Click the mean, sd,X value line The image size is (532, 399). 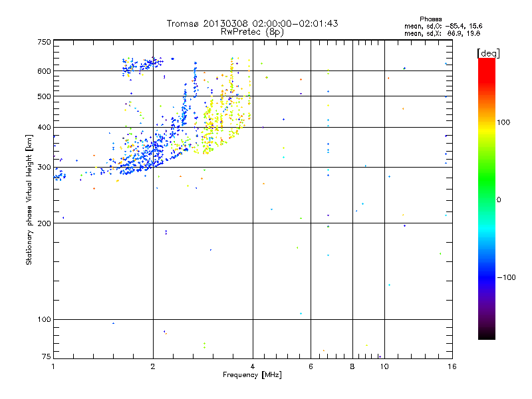(x=442, y=34)
